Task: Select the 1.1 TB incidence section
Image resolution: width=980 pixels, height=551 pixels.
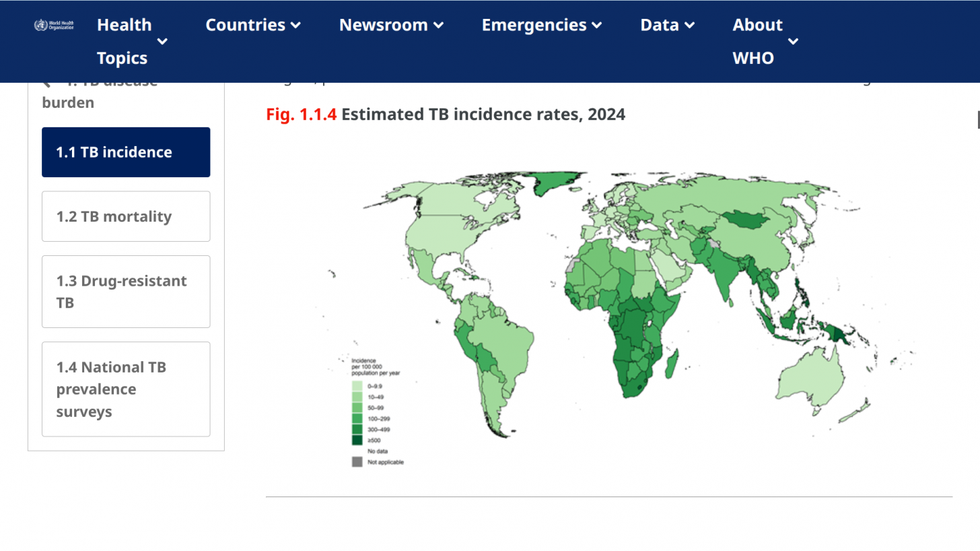Action: click(126, 152)
